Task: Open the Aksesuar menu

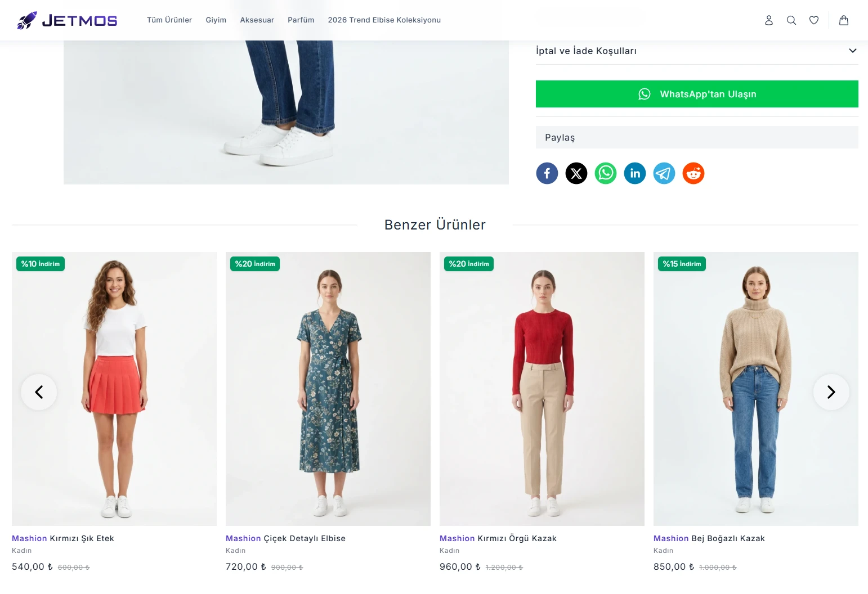Action: pos(257,20)
